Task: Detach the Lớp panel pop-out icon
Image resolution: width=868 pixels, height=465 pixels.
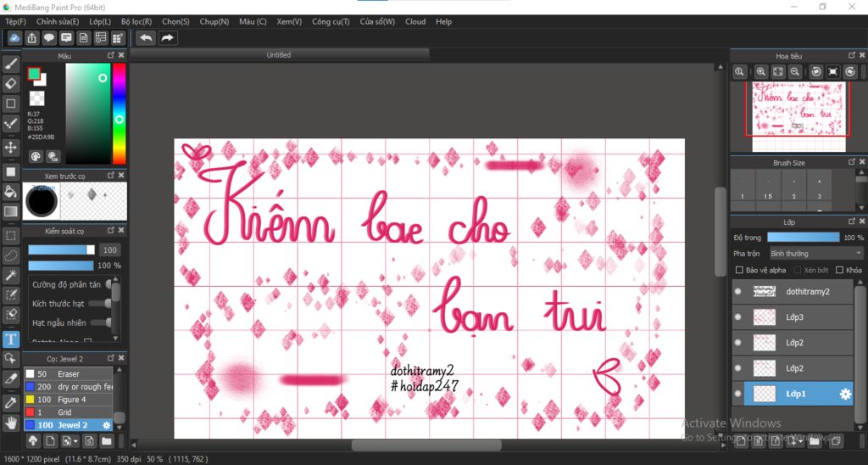Action: pos(851,221)
